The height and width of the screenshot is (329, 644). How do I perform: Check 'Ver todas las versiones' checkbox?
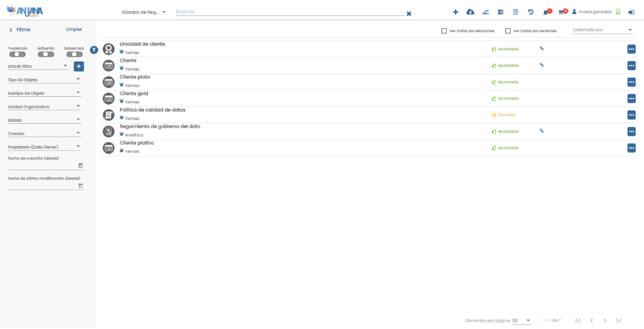[x=508, y=31]
